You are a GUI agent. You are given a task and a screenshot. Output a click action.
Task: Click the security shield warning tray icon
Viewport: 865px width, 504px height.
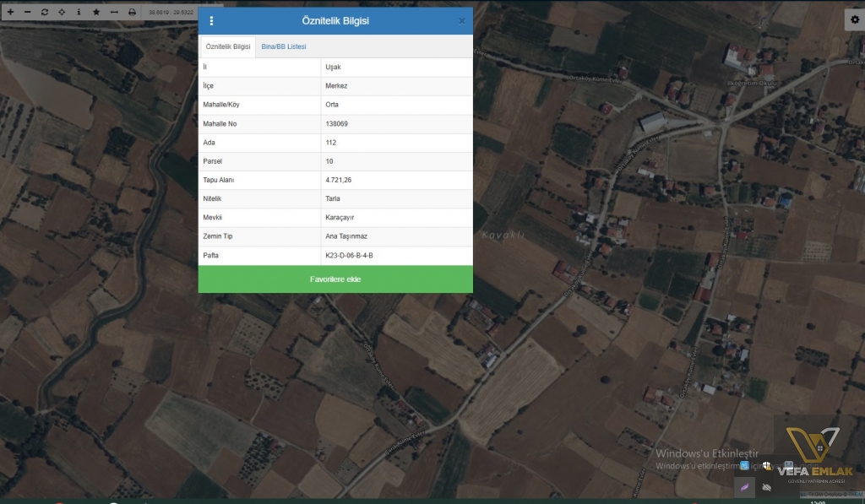coord(766,465)
